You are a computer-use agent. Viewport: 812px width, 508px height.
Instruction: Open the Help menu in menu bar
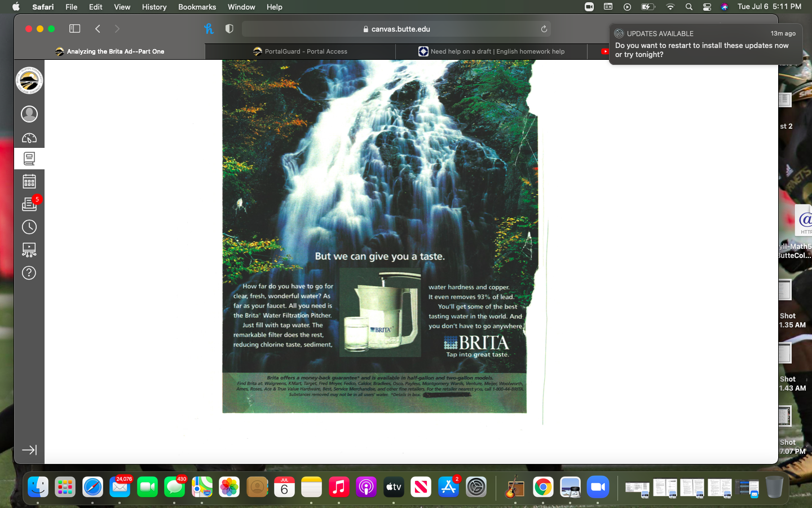point(275,7)
